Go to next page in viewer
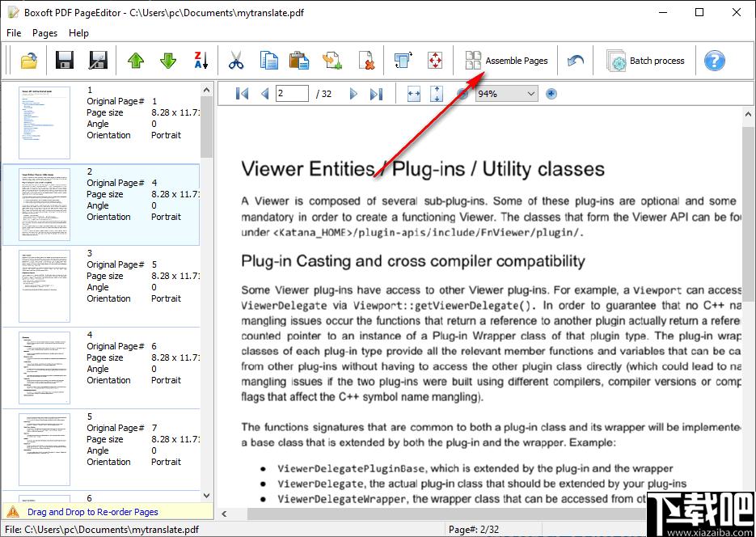This screenshot has width=756, height=537. (353, 94)
